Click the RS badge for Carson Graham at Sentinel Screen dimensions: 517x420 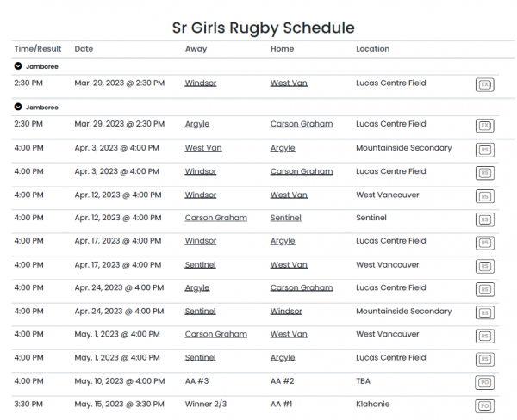point(484,219)
